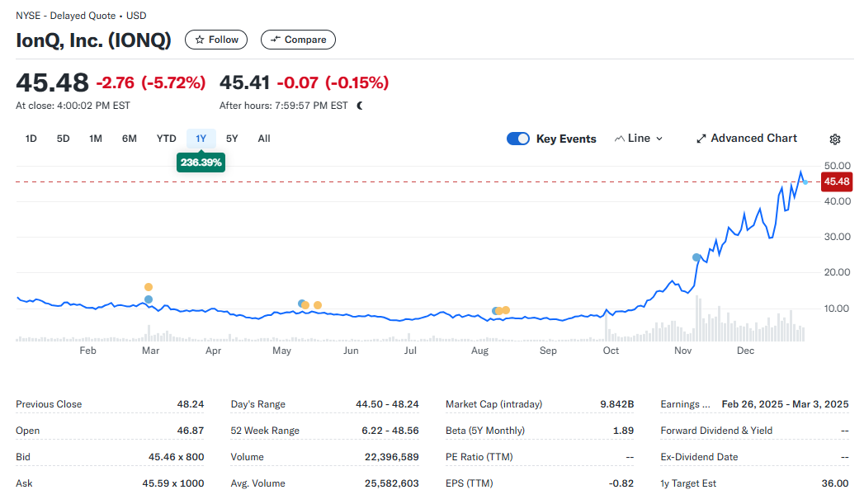Click the 236.39% performance badge

point(201,163)
